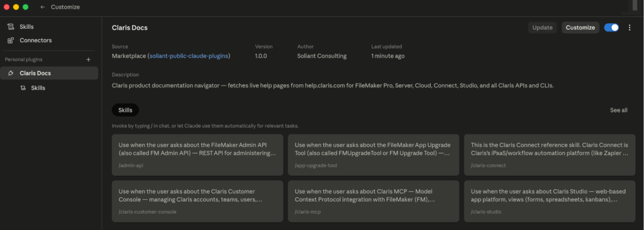Click the Update button
The width and height of the screenshot is (644, 230).
[542, 28]
